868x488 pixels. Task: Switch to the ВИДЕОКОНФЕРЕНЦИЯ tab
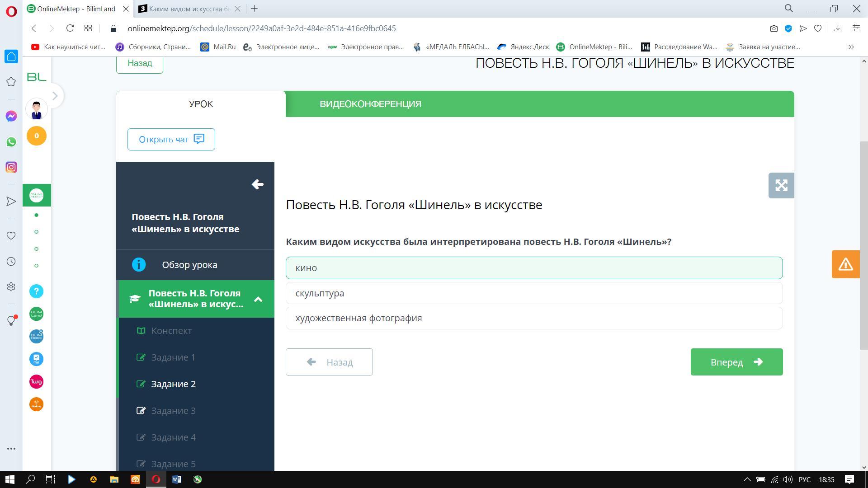pyautogui.click(x=370, y=104)
